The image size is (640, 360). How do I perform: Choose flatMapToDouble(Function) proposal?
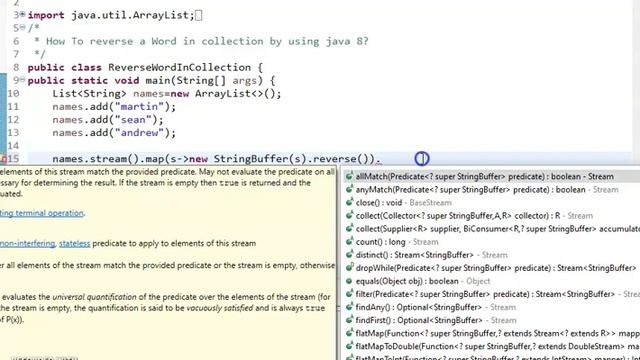[x=491, y=346]
